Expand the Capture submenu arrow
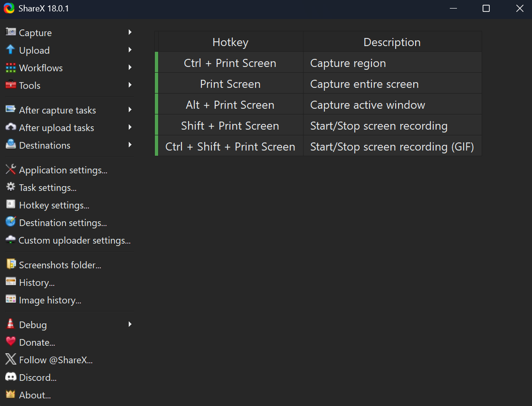This screenshot has width=532, height=406. [130, 32]
